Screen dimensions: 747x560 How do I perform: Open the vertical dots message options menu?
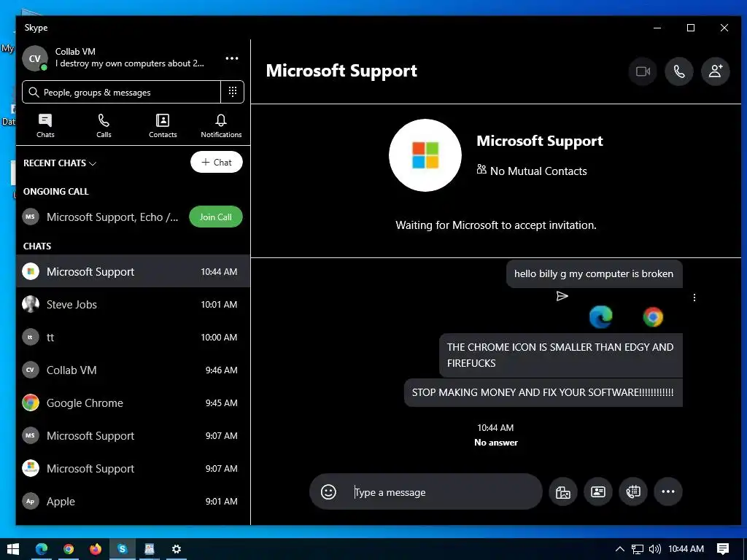[694, 297]
